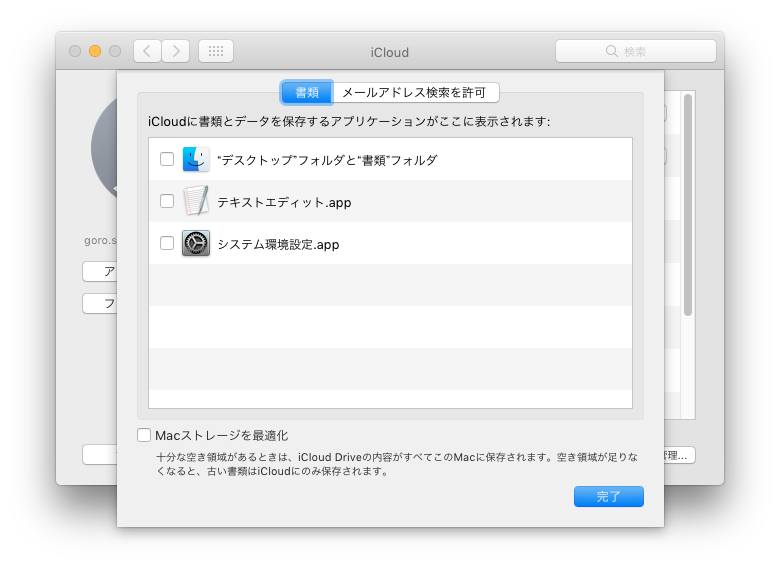Screen dimensions: 780x565
Task: Click the 完了 button
Action: pyautogui.click(x=608, y=496)
